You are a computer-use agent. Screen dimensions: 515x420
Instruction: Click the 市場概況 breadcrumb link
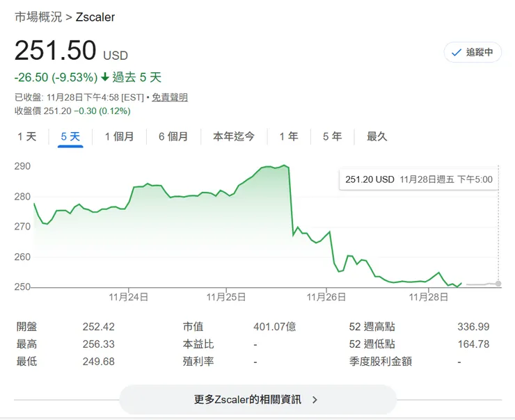pyautogui.click(x=38, y=17)
